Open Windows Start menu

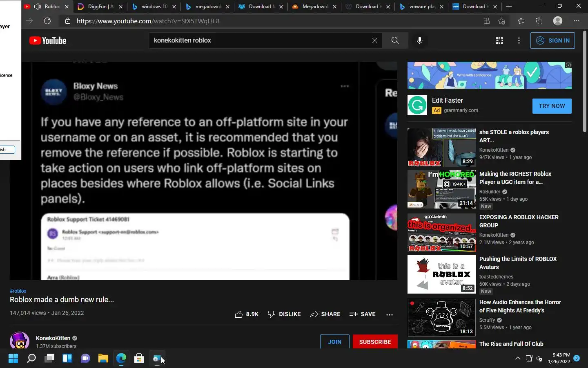[x=13, y=359]
